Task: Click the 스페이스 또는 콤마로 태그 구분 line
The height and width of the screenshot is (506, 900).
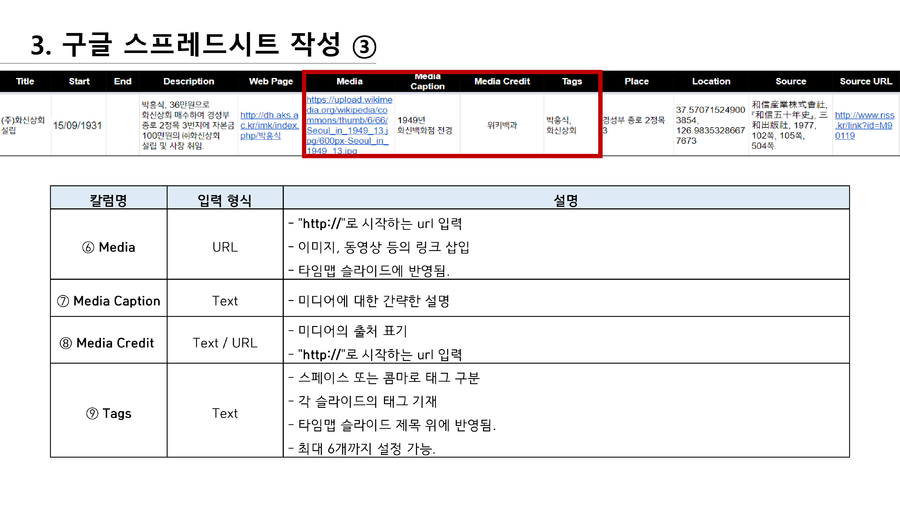Action: (x=384, y=378)
